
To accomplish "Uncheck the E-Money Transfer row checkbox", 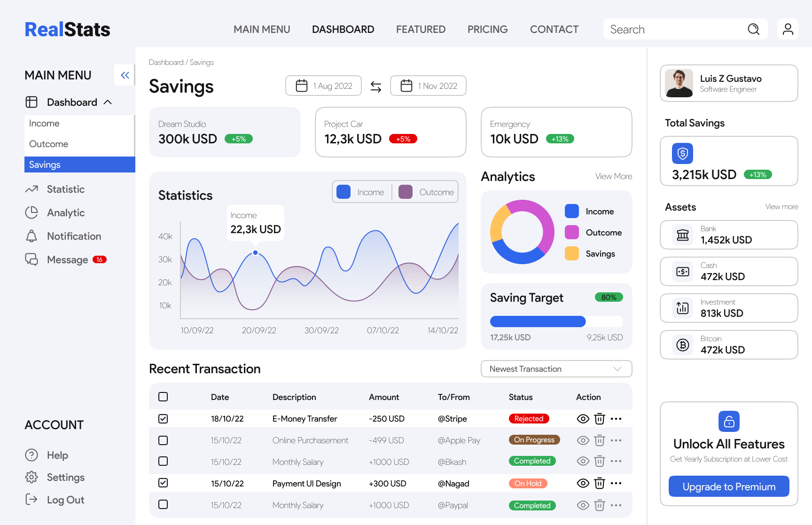I will 163,418.
